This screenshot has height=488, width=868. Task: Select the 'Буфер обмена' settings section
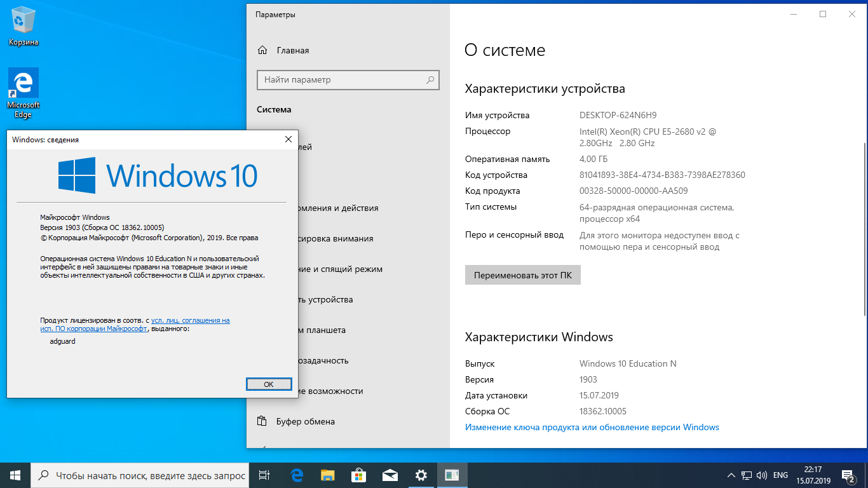[x=306, y=421]
